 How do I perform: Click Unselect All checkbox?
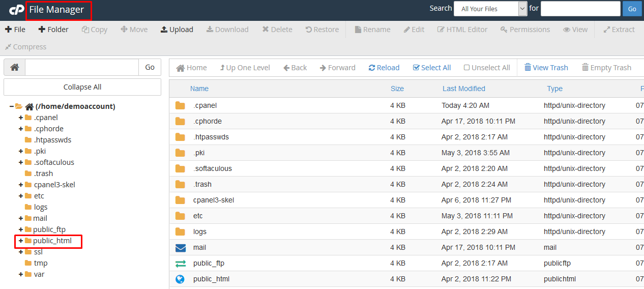click(x=466, y=68)
